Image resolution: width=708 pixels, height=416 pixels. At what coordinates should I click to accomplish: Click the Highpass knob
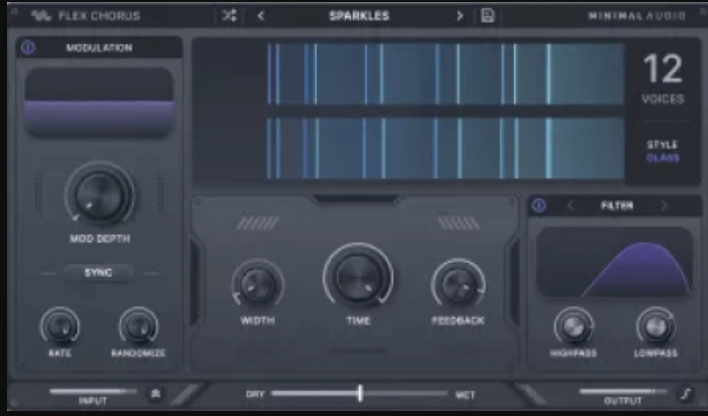click(x=574, y=326)
